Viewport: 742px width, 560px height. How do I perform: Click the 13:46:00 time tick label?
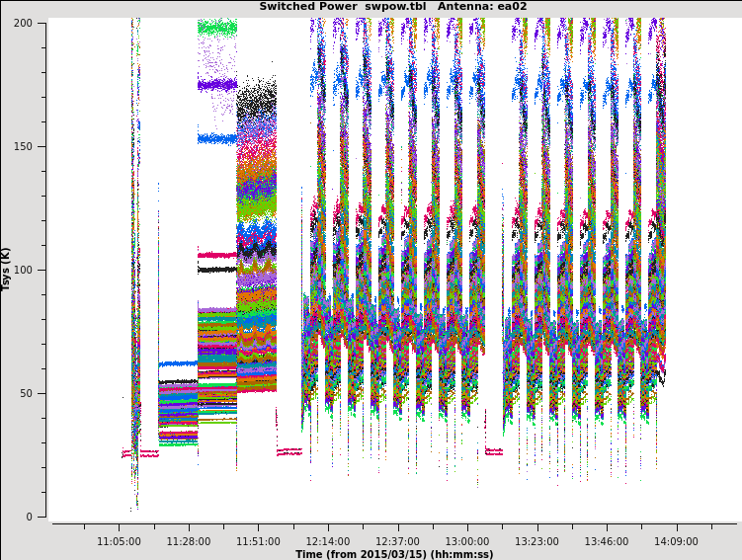point(606,541)
